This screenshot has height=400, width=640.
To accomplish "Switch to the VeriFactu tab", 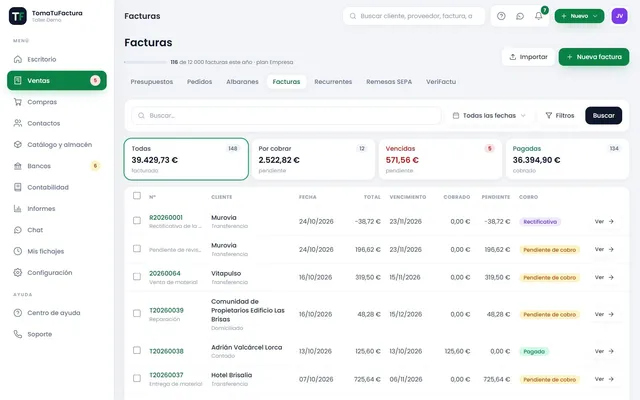I will click(441, 82).
